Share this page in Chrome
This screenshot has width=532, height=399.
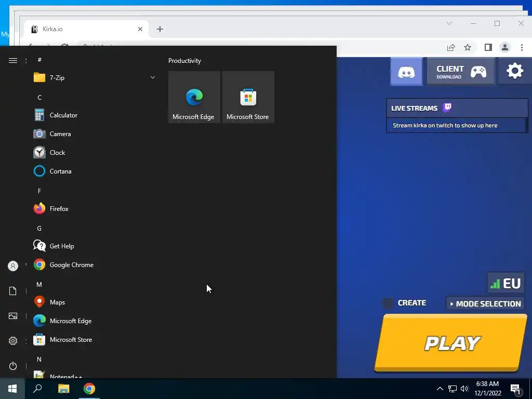click(x=451, y=47)
